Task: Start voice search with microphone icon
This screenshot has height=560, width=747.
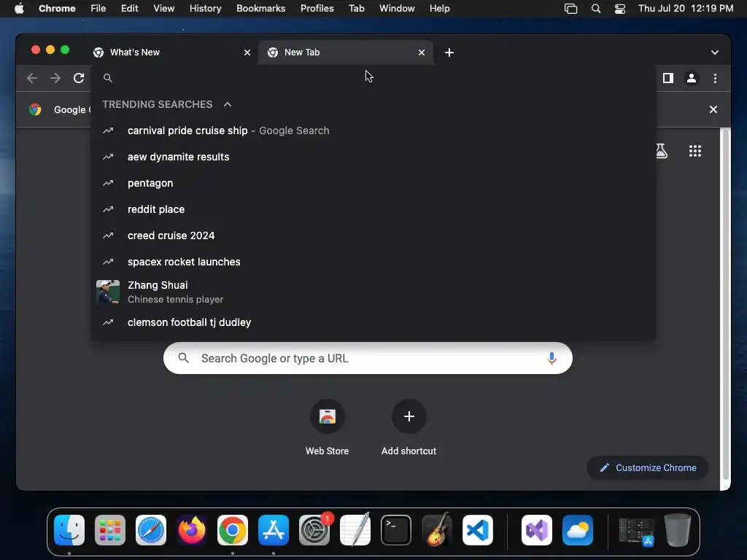Action: 551,358
